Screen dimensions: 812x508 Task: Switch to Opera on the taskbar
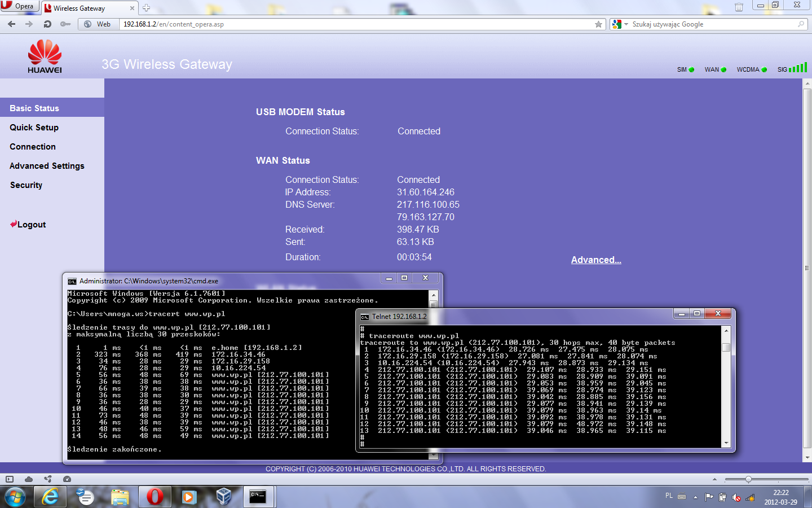(155, 497)
